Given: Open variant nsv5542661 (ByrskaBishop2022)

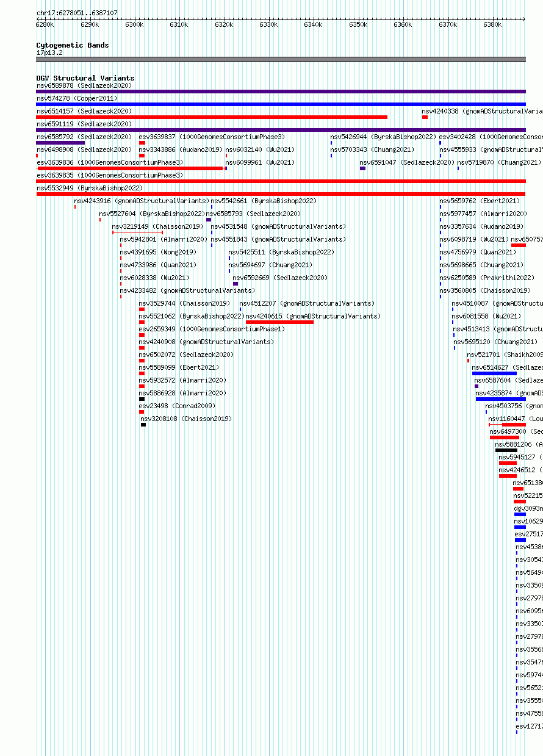Looking at the screenshot, I should tap(264, 201).
